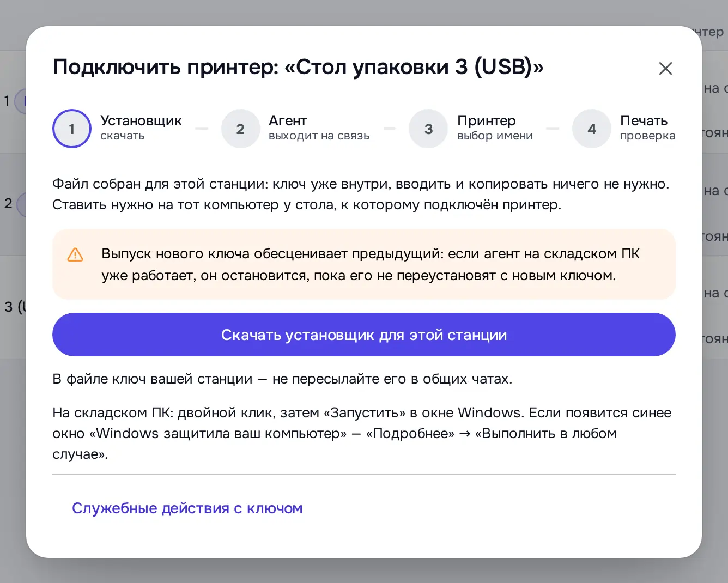Click the step caption «выходит на связь»

coord(319,136)
